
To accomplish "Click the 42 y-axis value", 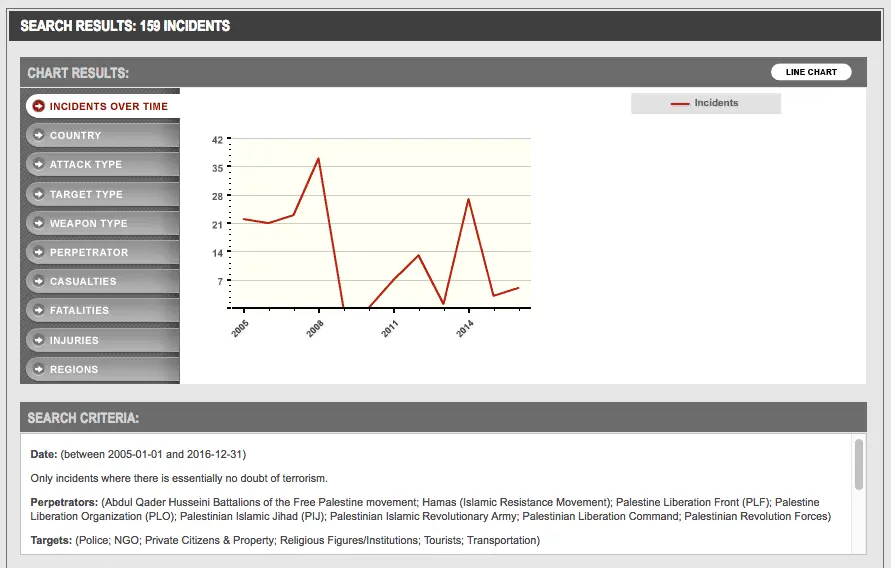I will [218, 140].
